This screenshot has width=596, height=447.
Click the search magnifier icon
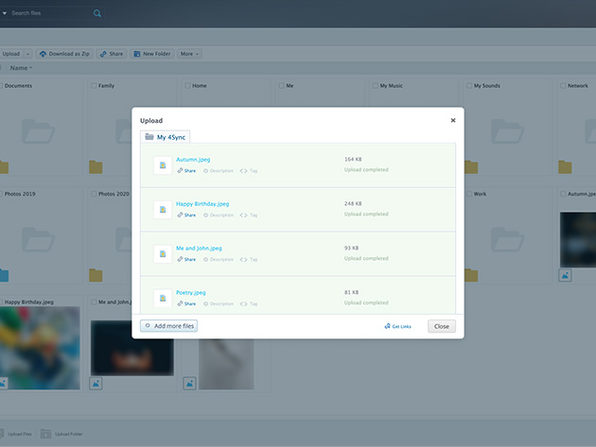point(97,13)
